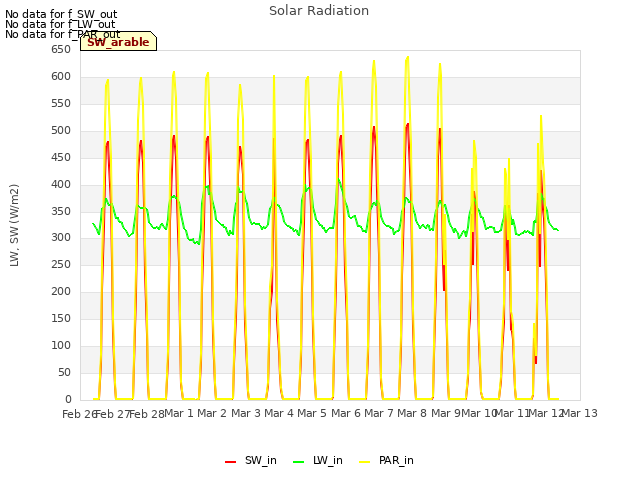Click the 450 y-axis tick label
640x480 pixels.
(x=61, y=158)
